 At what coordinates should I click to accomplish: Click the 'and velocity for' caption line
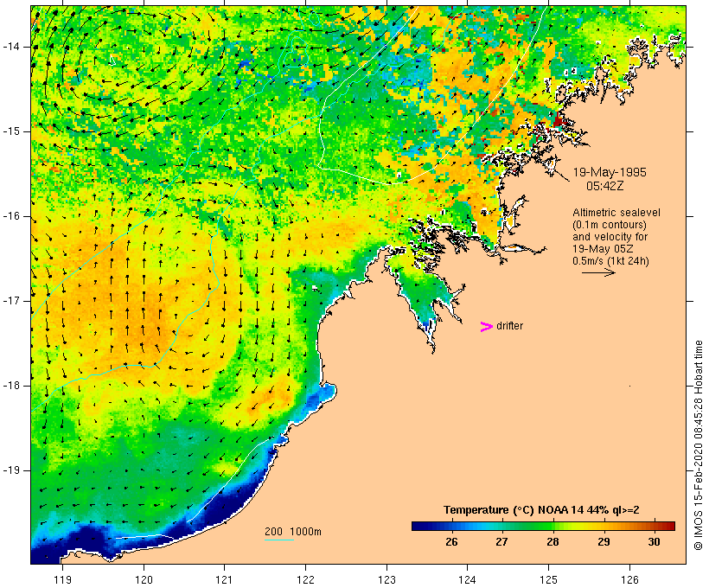coord(610,237)
